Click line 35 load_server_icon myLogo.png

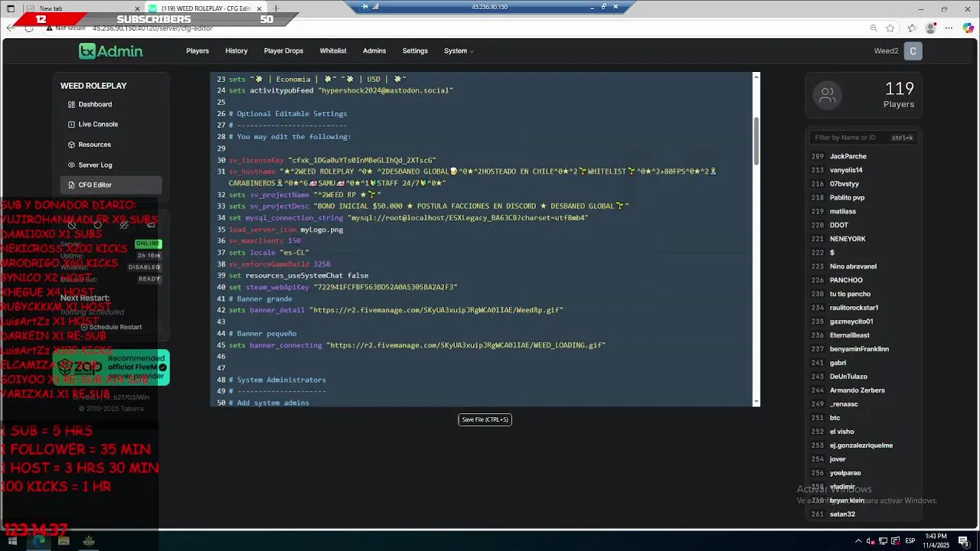point(286,230)
